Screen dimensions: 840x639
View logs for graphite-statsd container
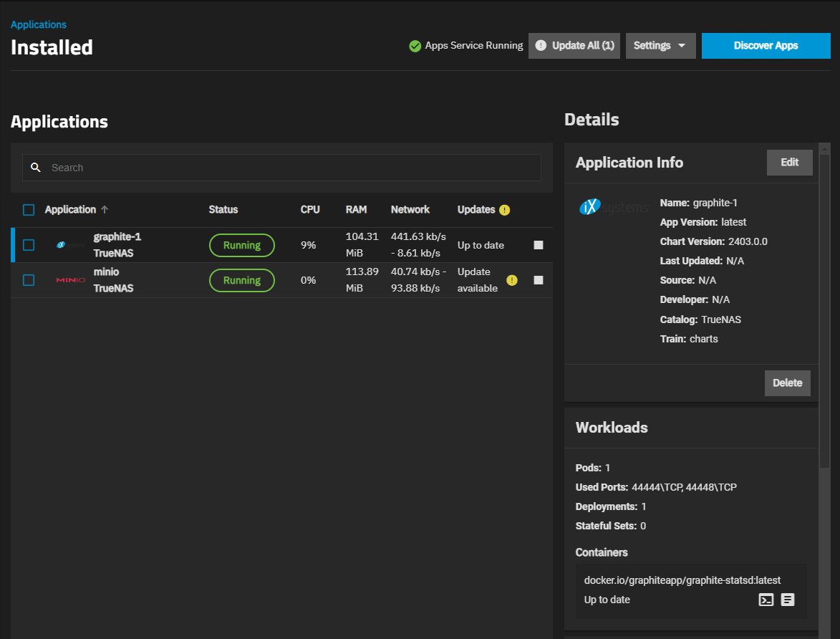click(788, 600)
